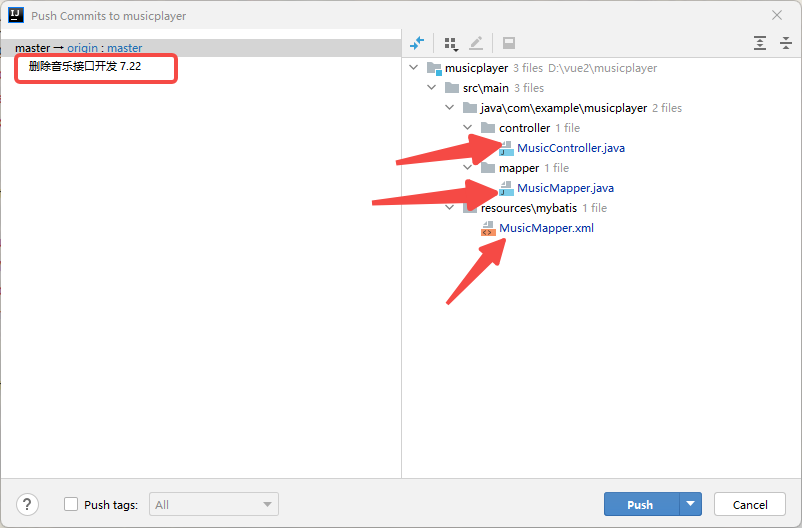This screenshot has width=802, height=528.
Task: Click the preview diff panel icon
Action: point(508,43)
